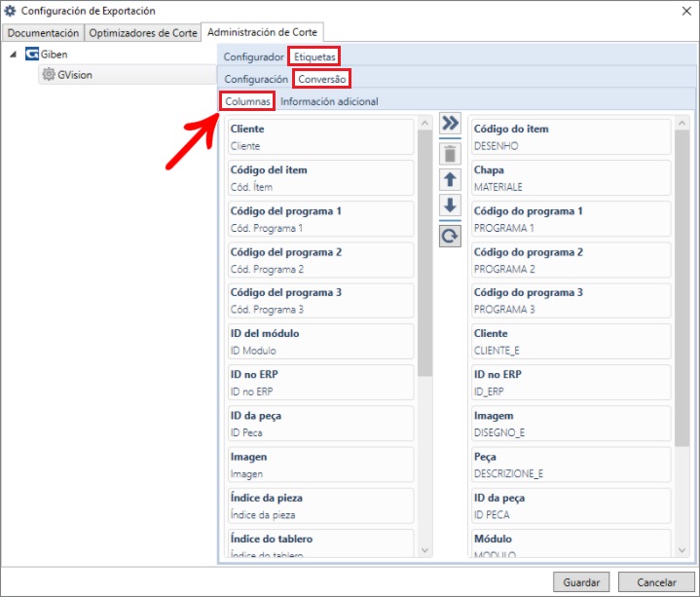Click the Cancelar button
700x597 pixels.
coord(656,582)
